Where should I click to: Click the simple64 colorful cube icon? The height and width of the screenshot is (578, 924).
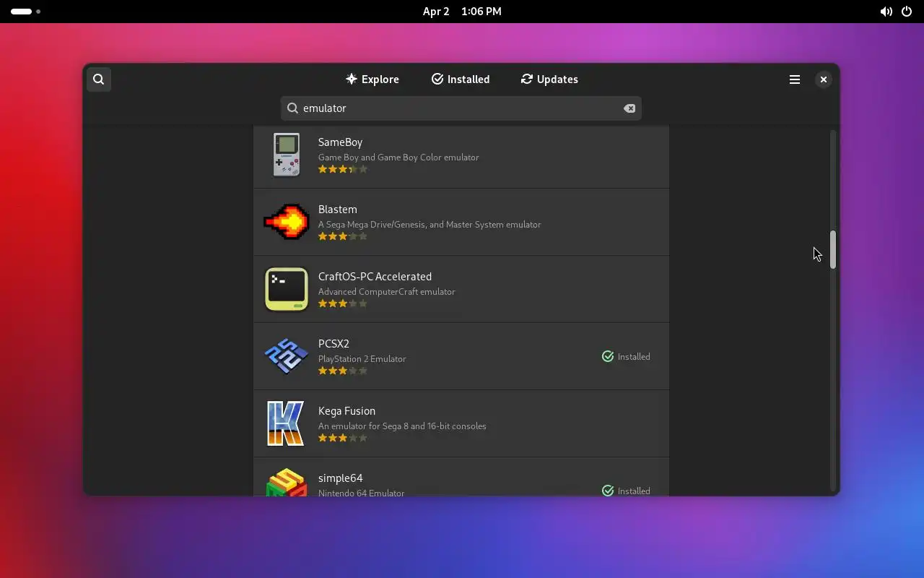[x=287, y=482]
